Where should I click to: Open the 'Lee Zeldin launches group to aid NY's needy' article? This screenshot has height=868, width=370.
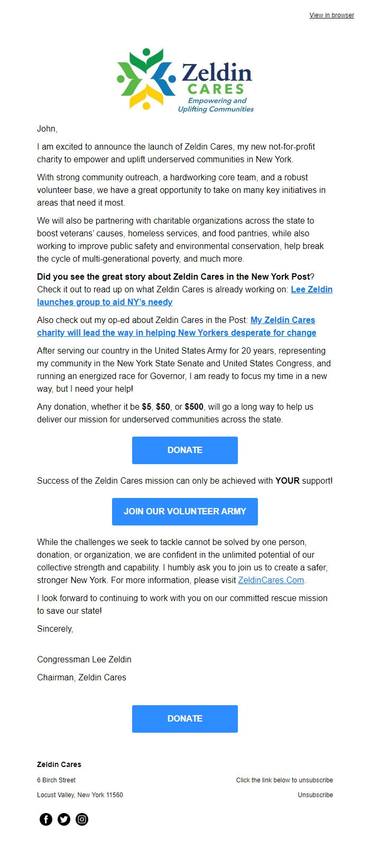[104, 302]
